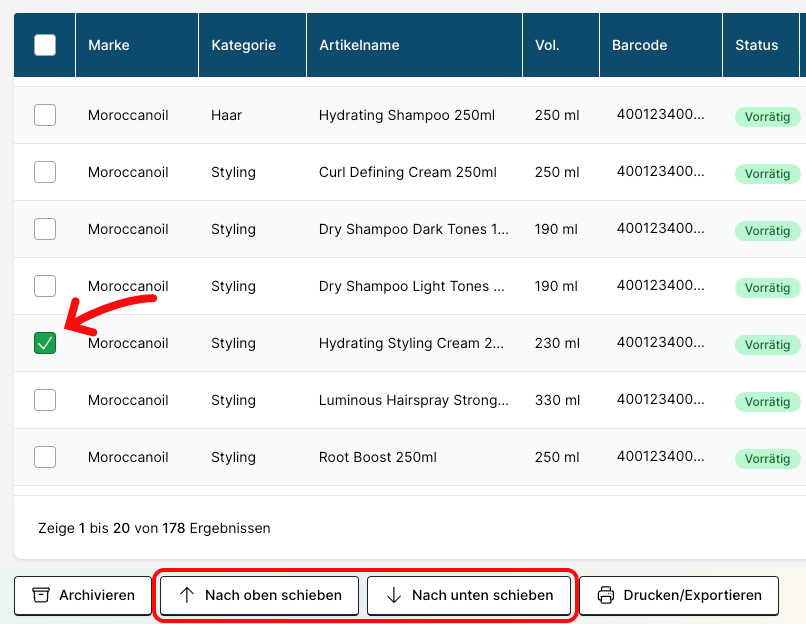
Task: Click the Vorrätig badge for Luminous Hairspray
Action: click(x=768, y=402)
